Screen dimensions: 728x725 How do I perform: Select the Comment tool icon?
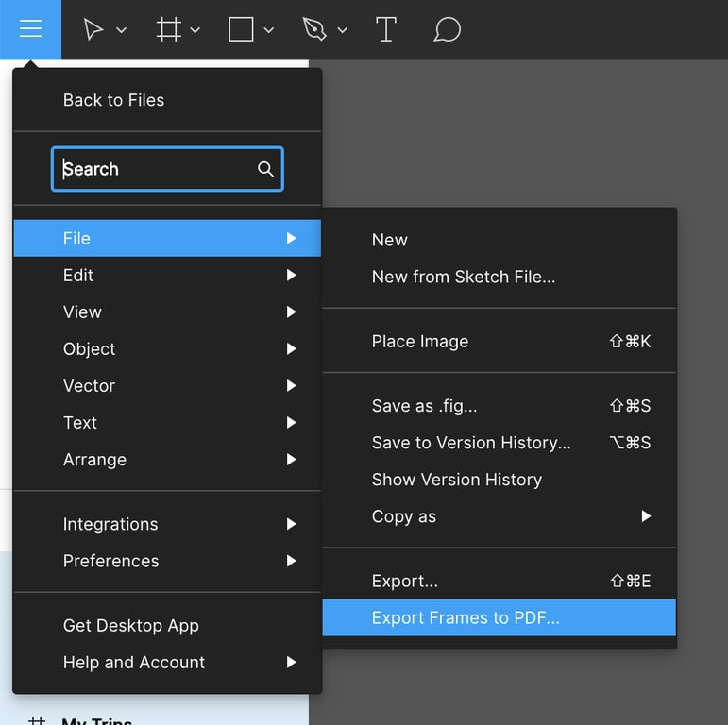click(447, 30)
